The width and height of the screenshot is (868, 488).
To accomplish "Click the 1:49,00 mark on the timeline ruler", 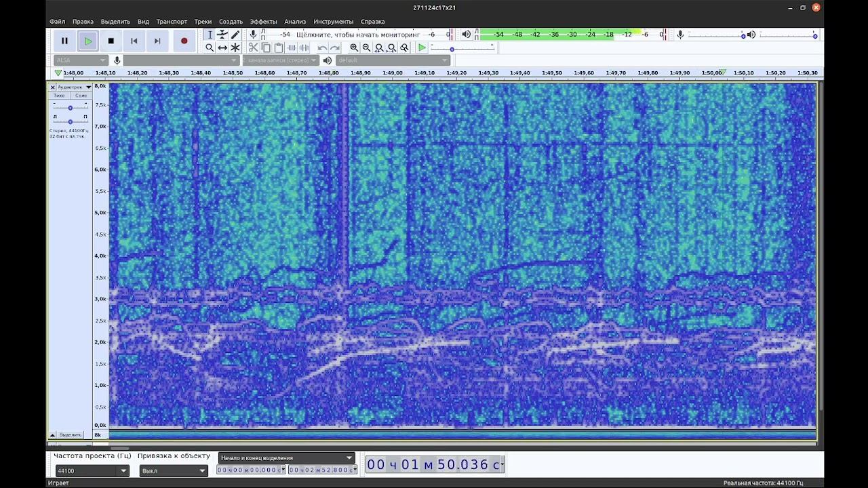I will click(x=393, y=73).
